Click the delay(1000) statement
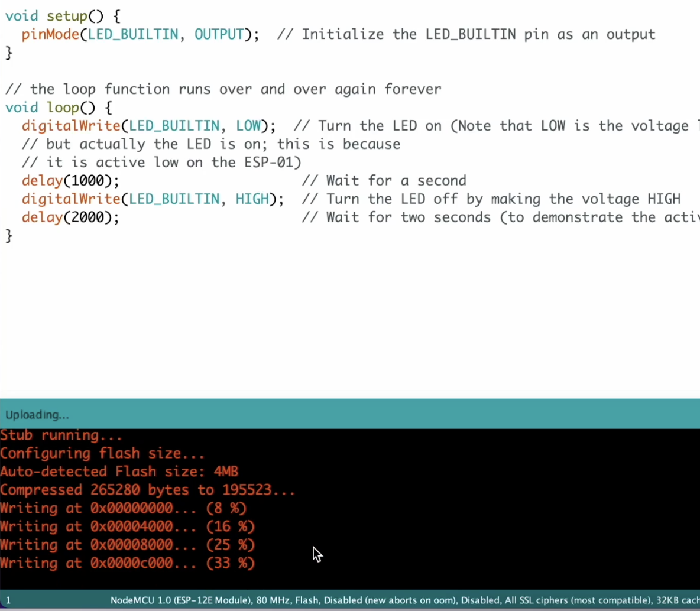This screenshot has height=611, width=700. 70,181
